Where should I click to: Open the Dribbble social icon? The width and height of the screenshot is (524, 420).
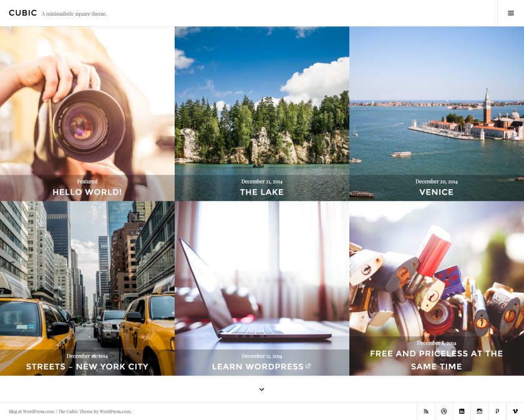[444, 411]
